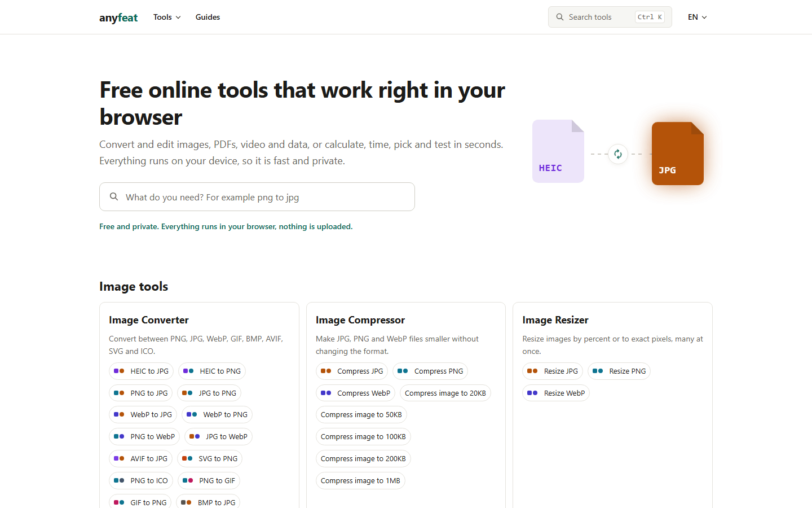Choose PNG to JPG conversion
Image resolution: width=812 pixels, height=508 pixels.
(141, 393)
